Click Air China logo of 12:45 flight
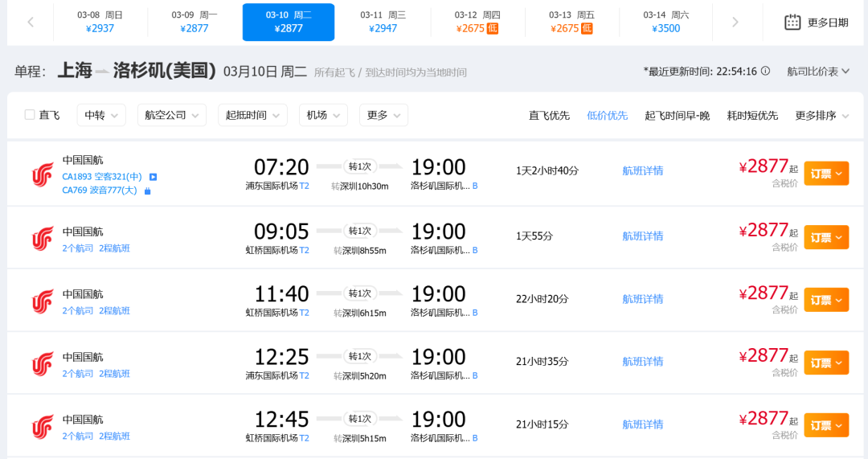This screenshot has width=868, height=459. point(42,426)
